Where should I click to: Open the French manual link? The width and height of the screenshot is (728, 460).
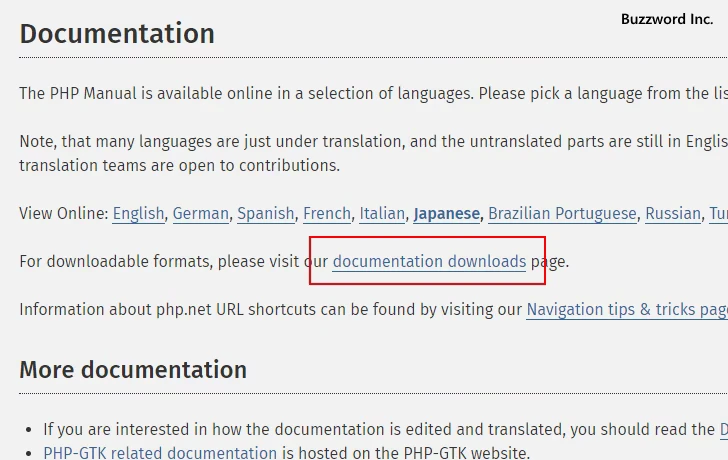(327, 214)
